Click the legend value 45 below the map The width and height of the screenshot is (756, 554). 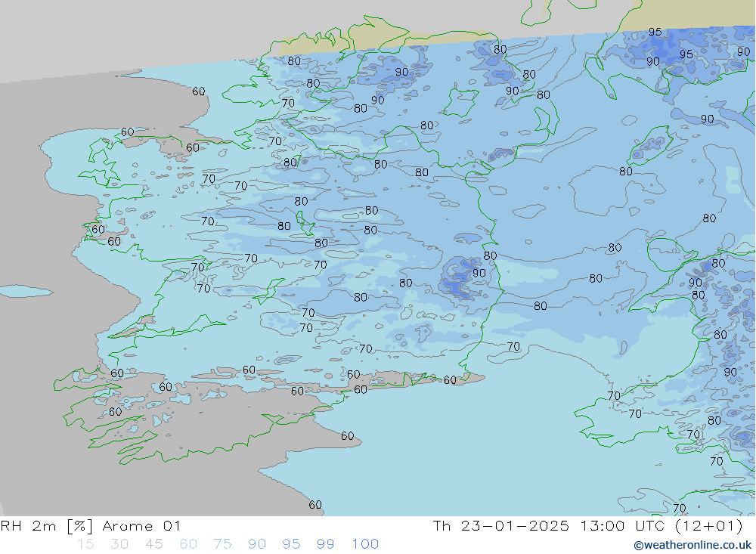click(153, 544)
